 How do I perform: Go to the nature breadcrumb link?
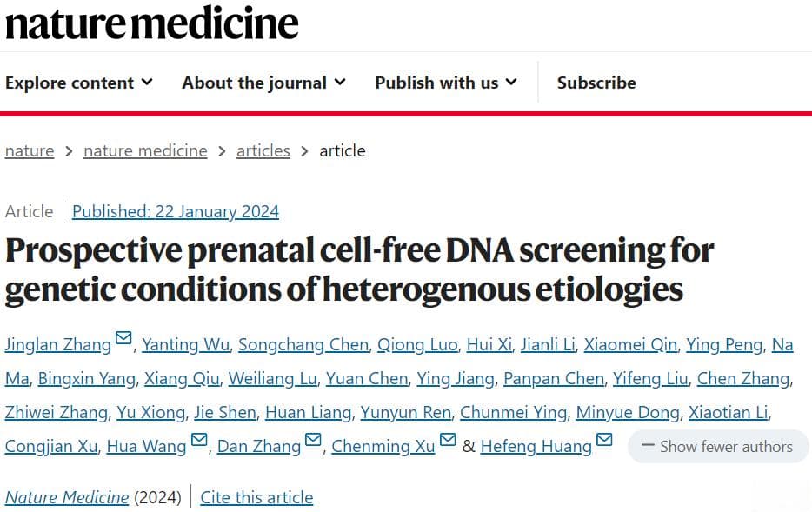point(30,150)
